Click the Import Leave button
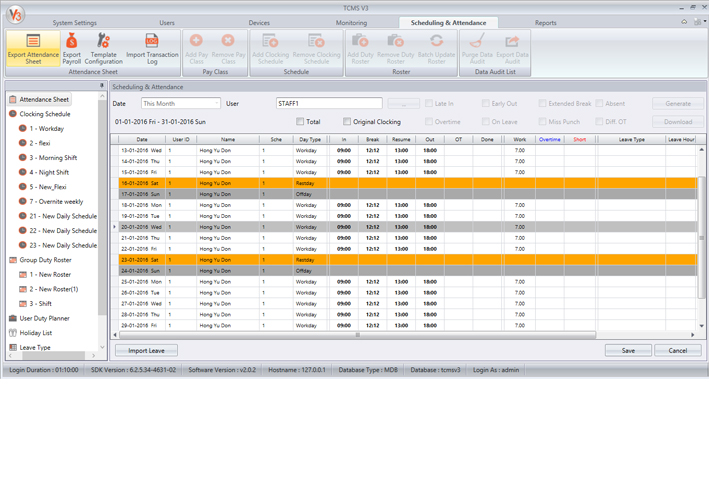This screenshot has height=488, width=709. click(x=146, y=351)
